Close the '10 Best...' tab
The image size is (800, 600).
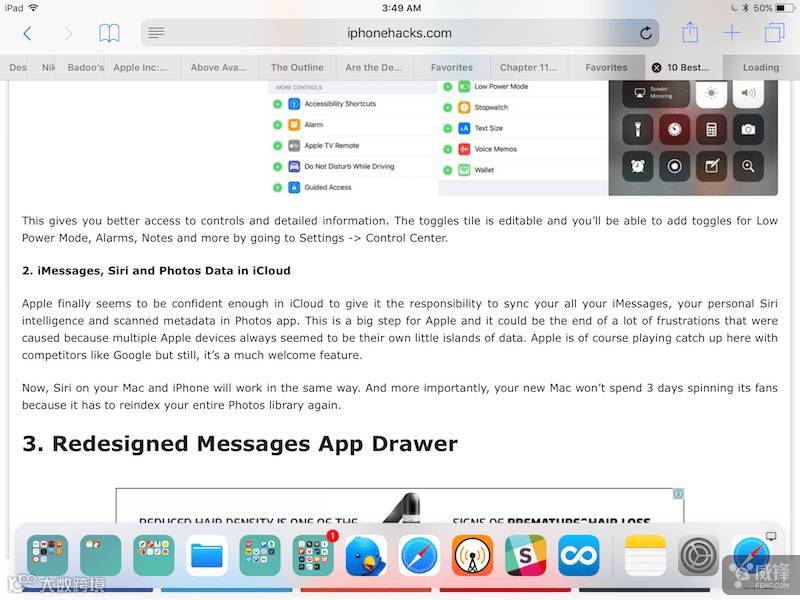(x=657, y=67)
